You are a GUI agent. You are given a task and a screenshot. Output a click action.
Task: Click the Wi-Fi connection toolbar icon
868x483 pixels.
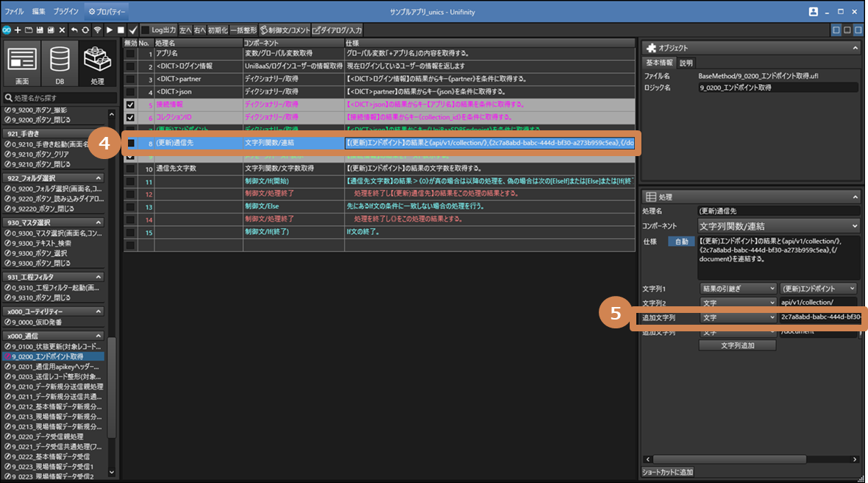(x=97, y=30)
